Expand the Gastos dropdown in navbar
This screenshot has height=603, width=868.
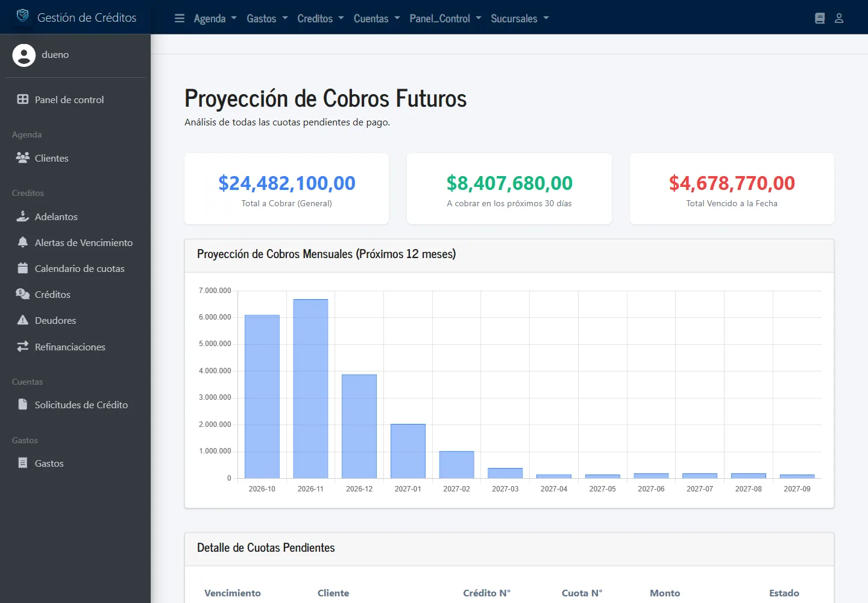click(267, 19)
